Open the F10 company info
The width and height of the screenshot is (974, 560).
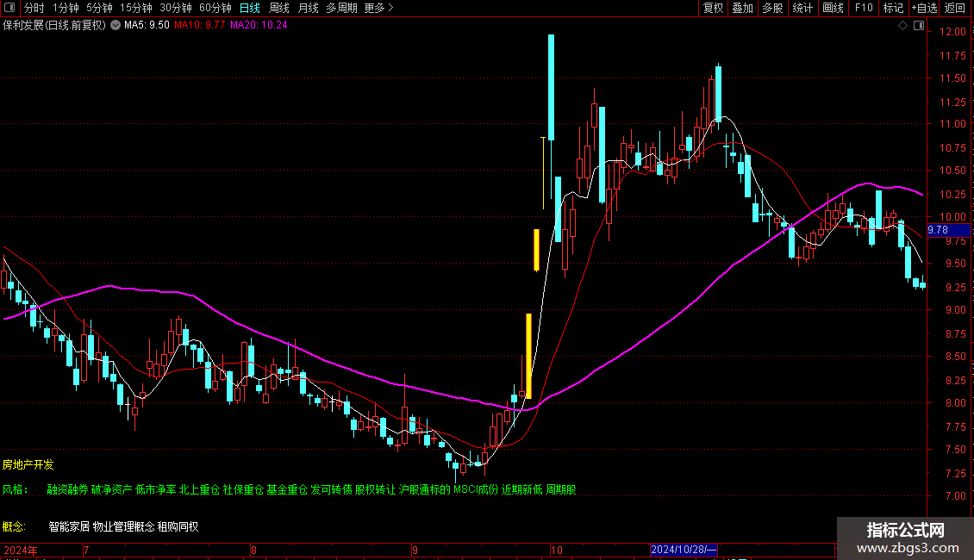(x=864, y=8)
